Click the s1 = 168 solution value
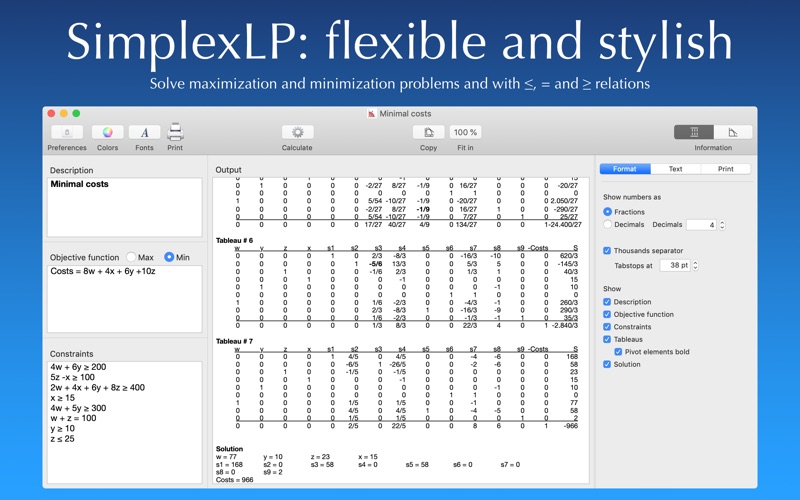This screenshot has height=500, width=800. (x=229, y=465)
